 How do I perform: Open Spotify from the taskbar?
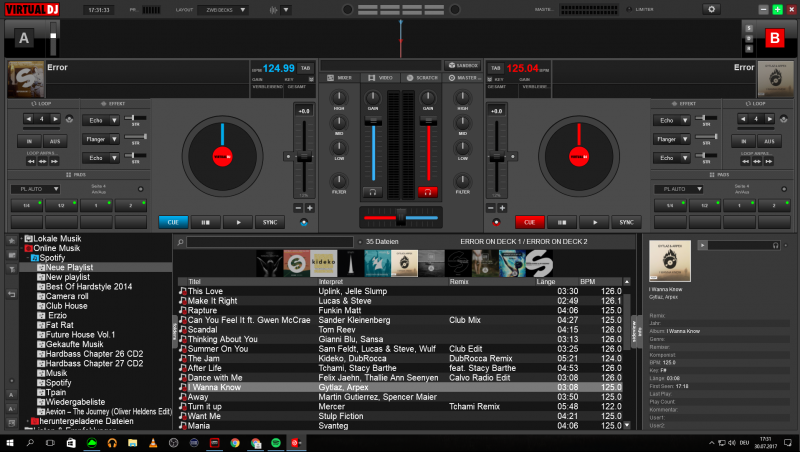pyautogui.click(x=276, y=442)
